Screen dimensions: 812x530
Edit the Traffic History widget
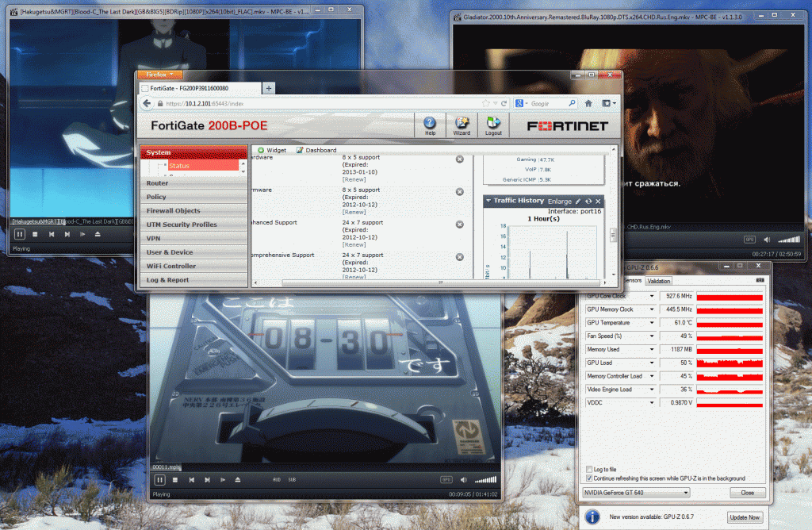point(578,201)
